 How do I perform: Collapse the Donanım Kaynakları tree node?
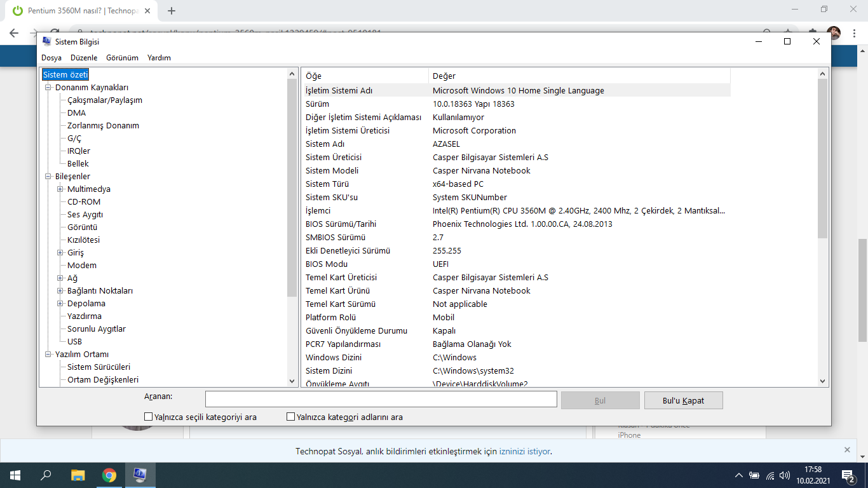pos(48,87)
